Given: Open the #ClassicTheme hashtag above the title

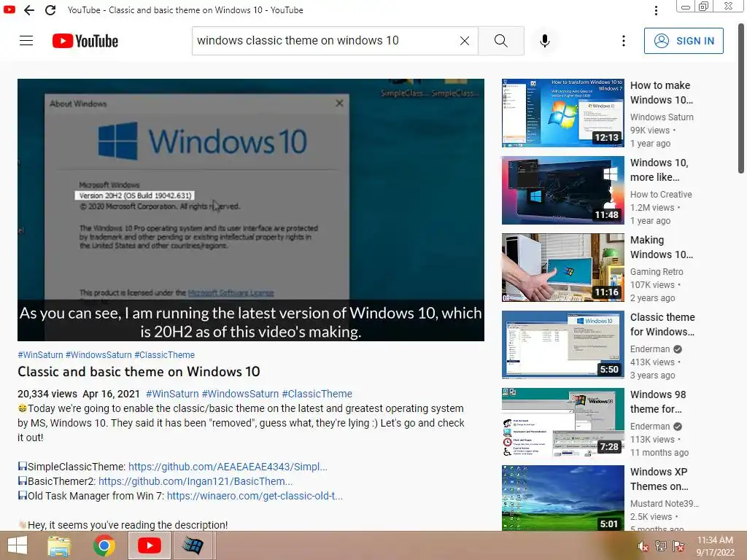Looking at the screenshot, I should [x=164, y=355].
